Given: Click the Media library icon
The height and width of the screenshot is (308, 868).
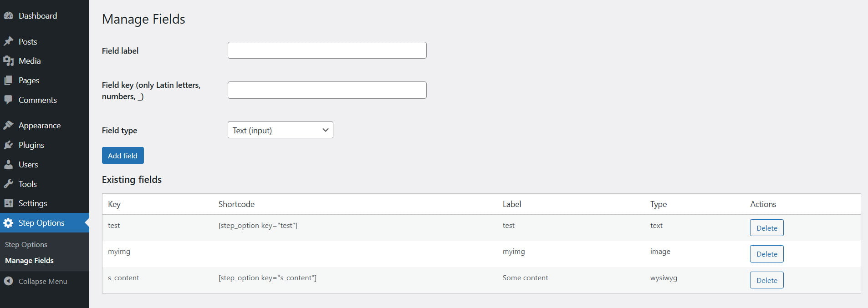Looking at the screenshot, I should [x=8, y=61].
